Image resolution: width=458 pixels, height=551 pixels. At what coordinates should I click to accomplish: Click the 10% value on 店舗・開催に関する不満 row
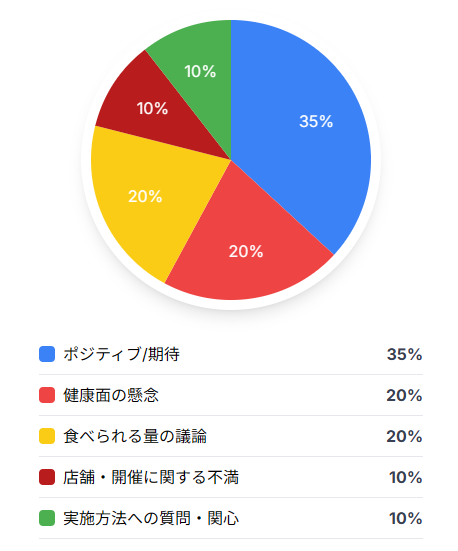pos(406,477)
